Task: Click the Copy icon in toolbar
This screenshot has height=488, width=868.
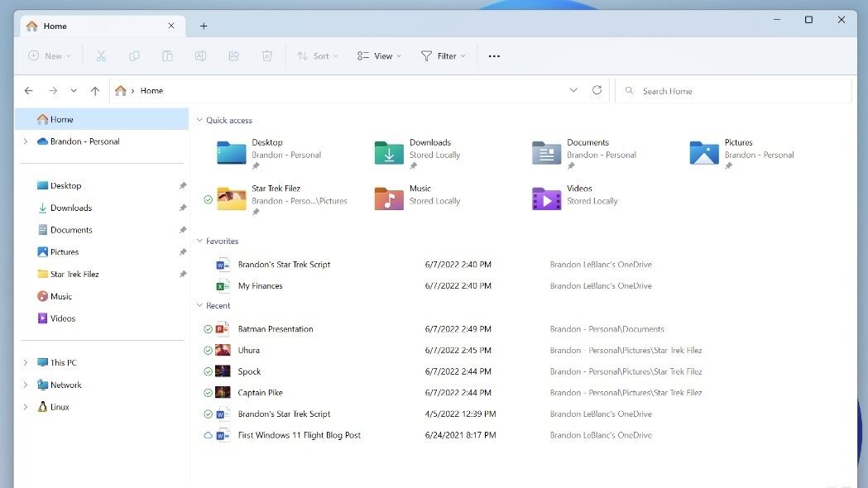Action: coord(134,56)
